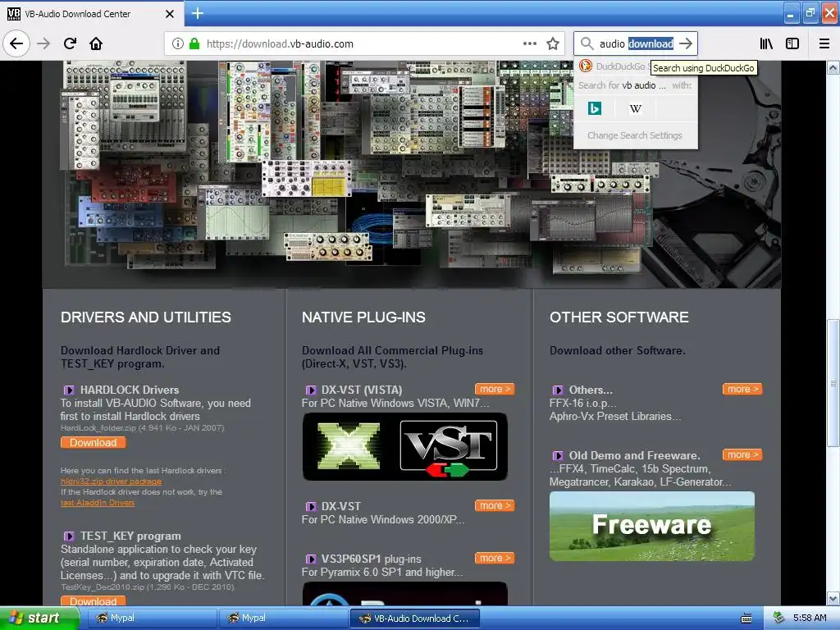
Task: Reload the page with the refresh icon
Action: (x=70, y=43)
